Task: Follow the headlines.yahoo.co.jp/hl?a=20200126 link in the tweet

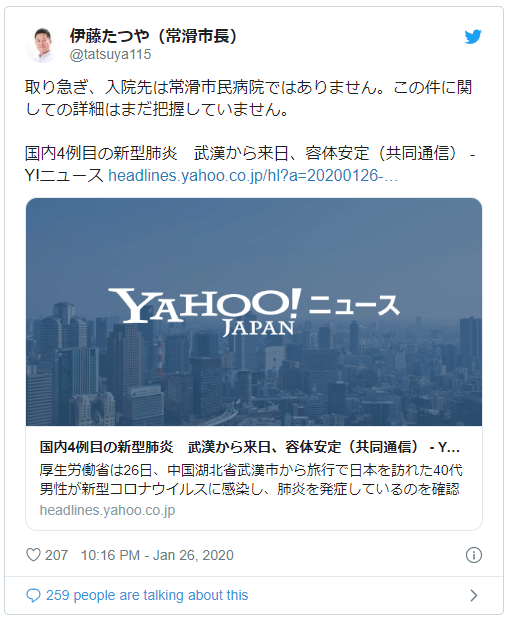Action: (253, 176)
